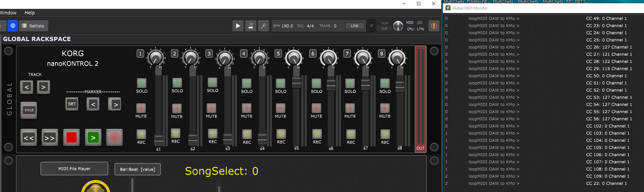Open the Window menu
Viewport: 644px width, 192px height.
[8, 13]
